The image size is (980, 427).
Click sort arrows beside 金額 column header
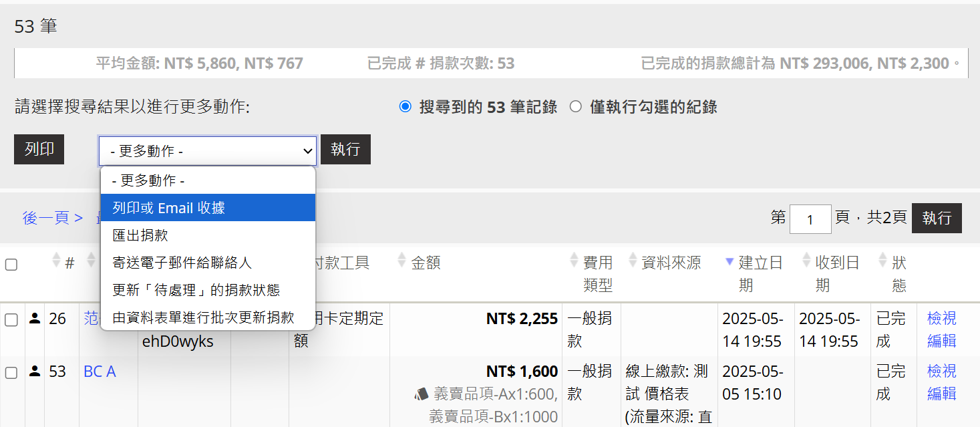coord(401,263)
